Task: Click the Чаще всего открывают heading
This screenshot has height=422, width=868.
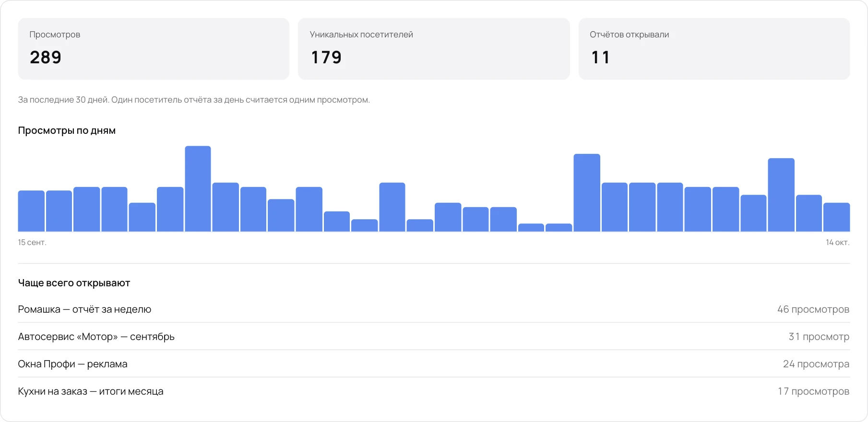Action: (74, 283)
